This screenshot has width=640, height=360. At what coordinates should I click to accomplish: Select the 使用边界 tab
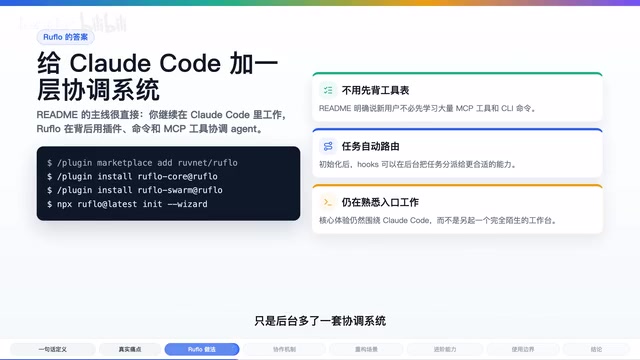[523, 349]
